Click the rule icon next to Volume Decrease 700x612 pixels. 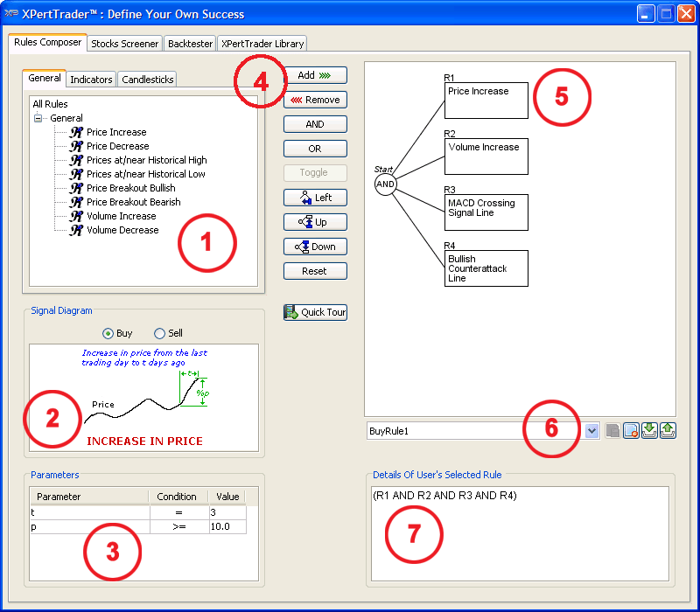(75, 230)
